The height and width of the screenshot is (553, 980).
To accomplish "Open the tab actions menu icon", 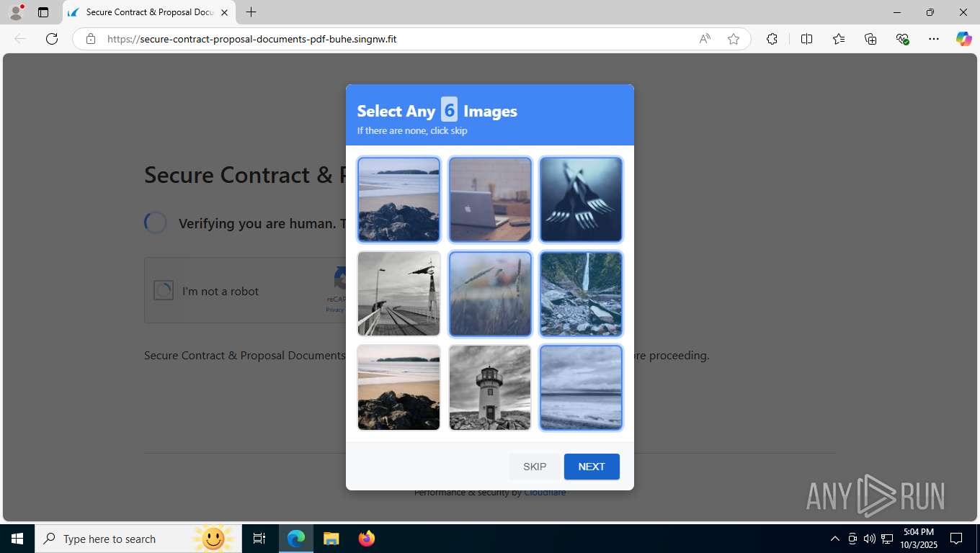I will (x=43, y=12).
